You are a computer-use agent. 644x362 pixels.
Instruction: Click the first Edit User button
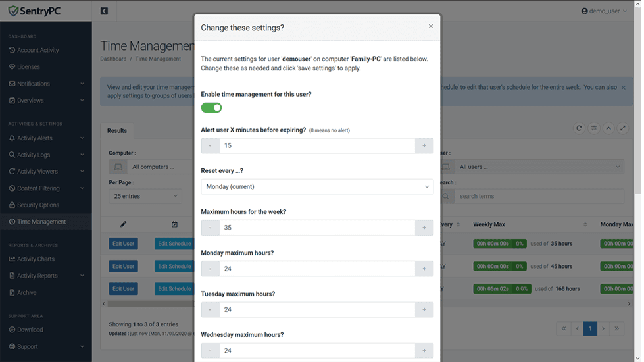pos(123,244)
